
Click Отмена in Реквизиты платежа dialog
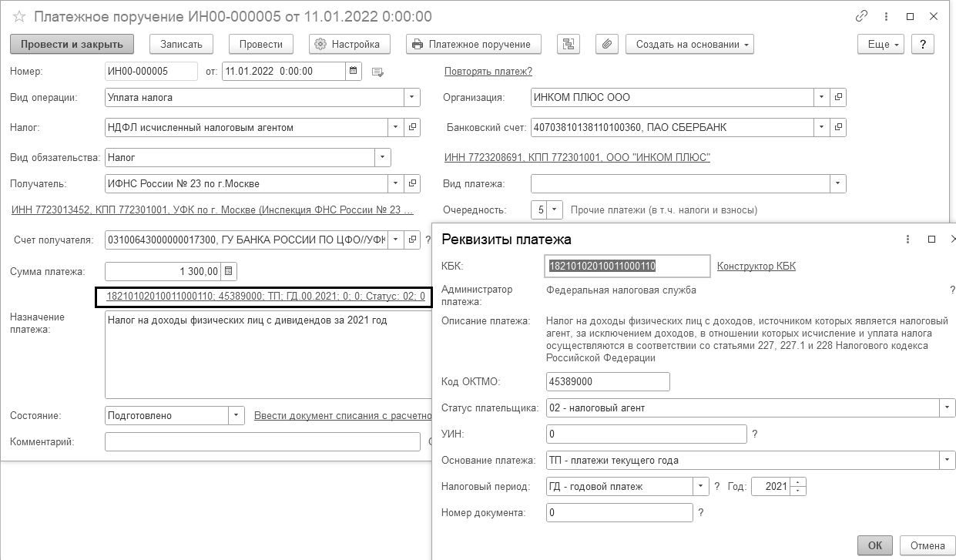click(927, 545)
